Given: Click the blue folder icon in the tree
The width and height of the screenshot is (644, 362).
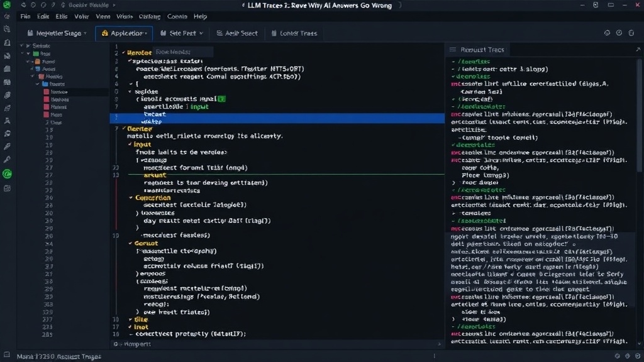Looking at the screenshot, I should (45, 84).
